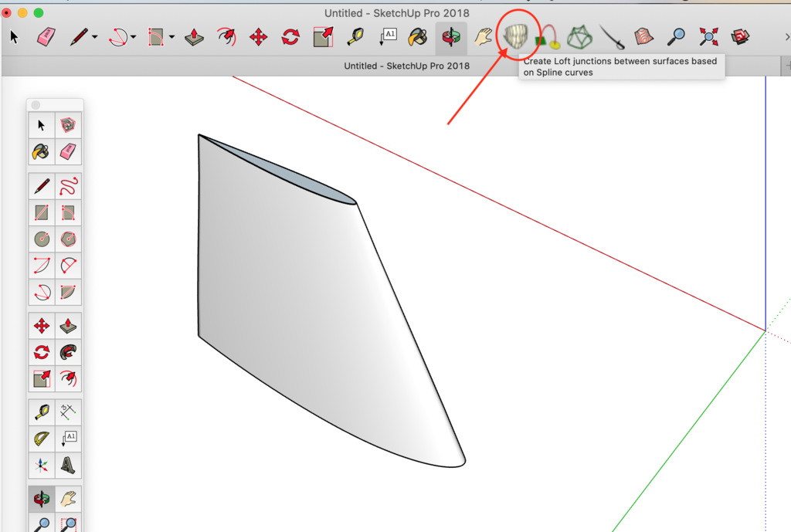Select the Protractor tool
This screenshot has height=532, width=791.
(x=42, y=440)
